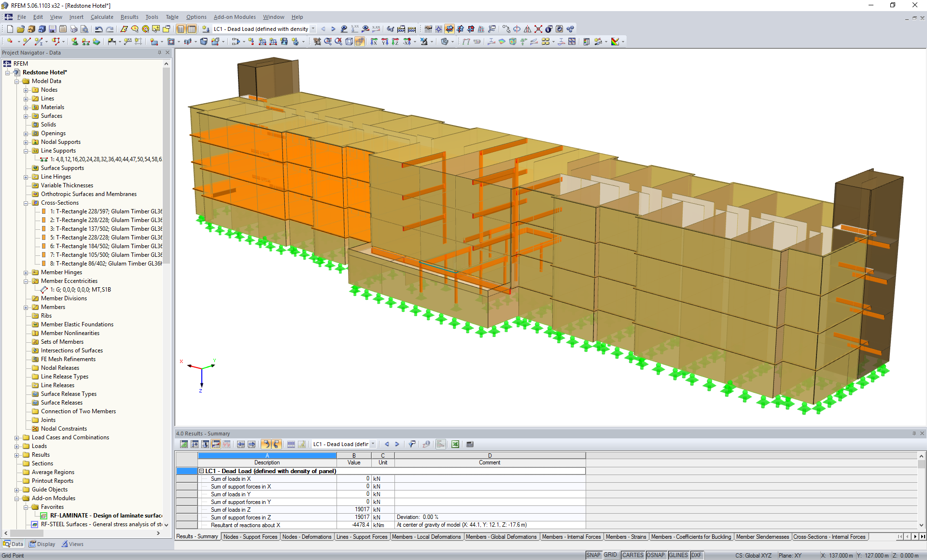This screenshot has width=927, height=560.
Task: Open the load case dropdown in the main toolbar
Action: click(x=314, y=29)
